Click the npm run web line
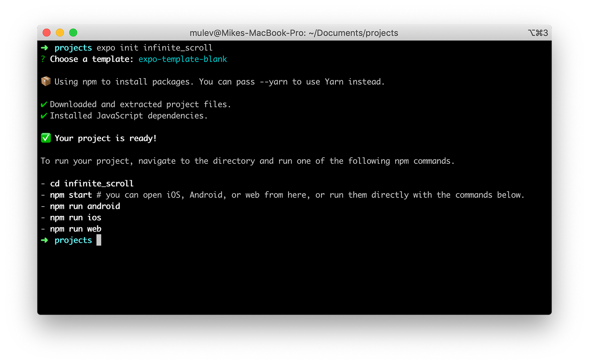The image size is (589, 364). [75, 229]
